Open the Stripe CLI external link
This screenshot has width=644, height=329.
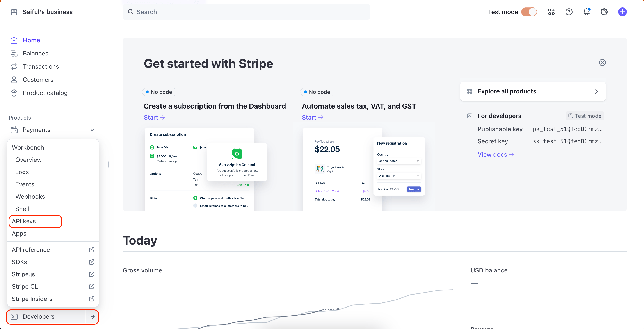click(x=53, y=286)
